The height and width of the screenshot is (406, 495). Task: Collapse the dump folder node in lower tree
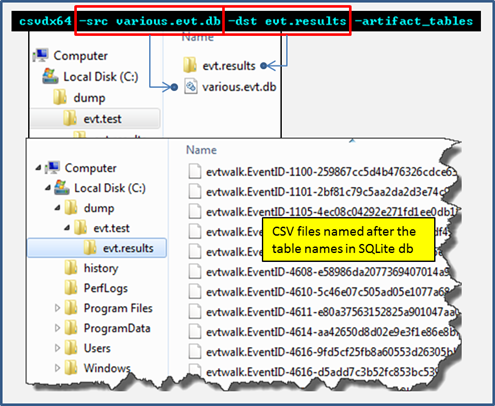click(58, 208)
